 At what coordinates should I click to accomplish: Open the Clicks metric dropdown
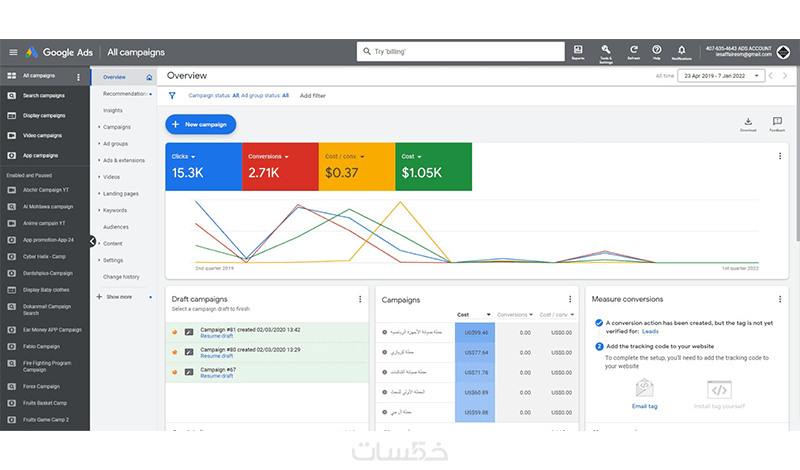[x=184, y=157]
